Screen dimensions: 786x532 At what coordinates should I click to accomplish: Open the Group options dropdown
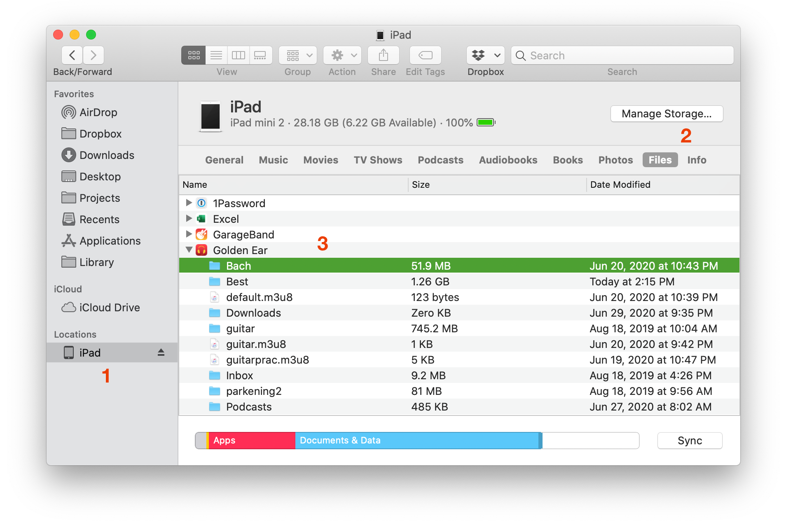(298, 55)
